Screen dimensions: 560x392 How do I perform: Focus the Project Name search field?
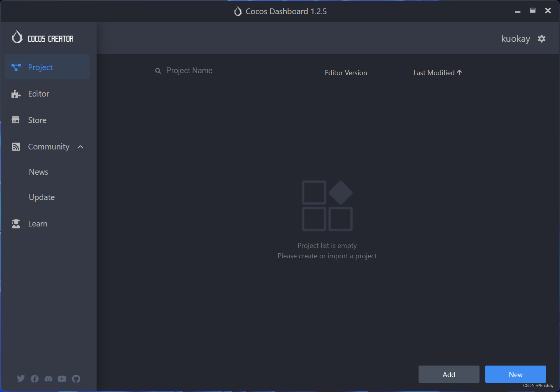pos(219,71)
